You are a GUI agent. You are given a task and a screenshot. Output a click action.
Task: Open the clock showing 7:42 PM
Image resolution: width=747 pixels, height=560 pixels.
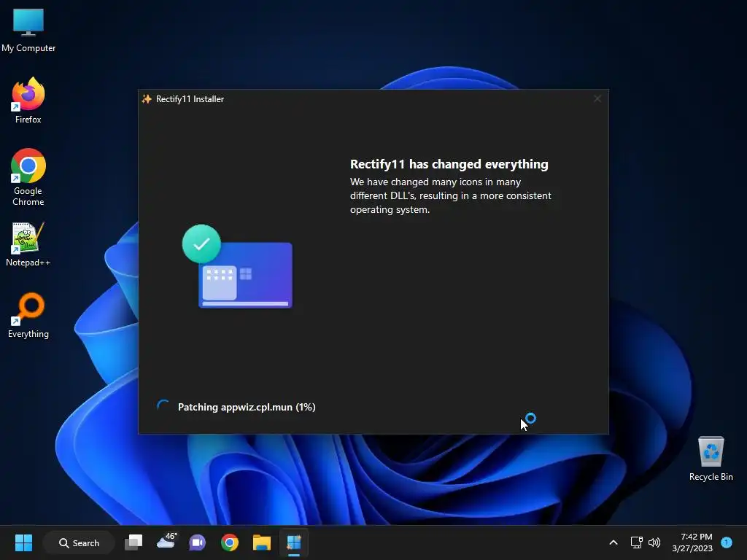[693, 542]
